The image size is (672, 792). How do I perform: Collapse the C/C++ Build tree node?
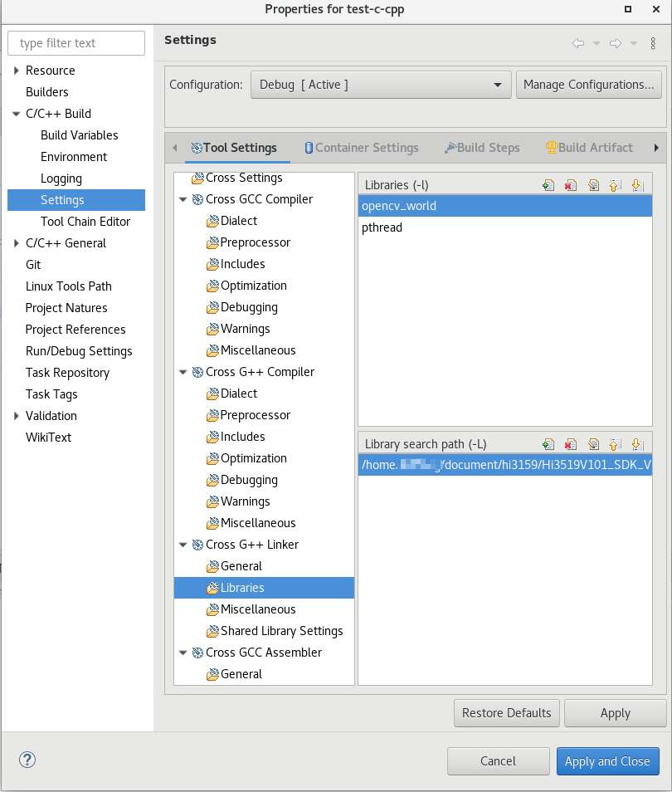16,114
